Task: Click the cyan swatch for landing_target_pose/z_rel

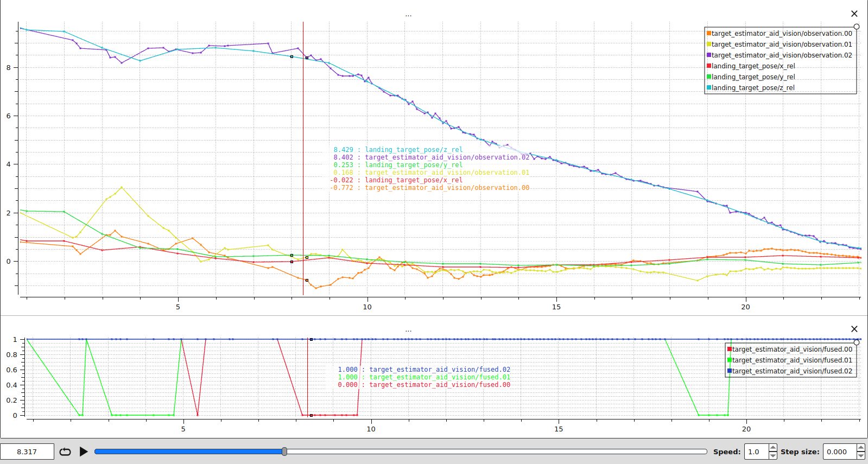Action: point(708,87)
